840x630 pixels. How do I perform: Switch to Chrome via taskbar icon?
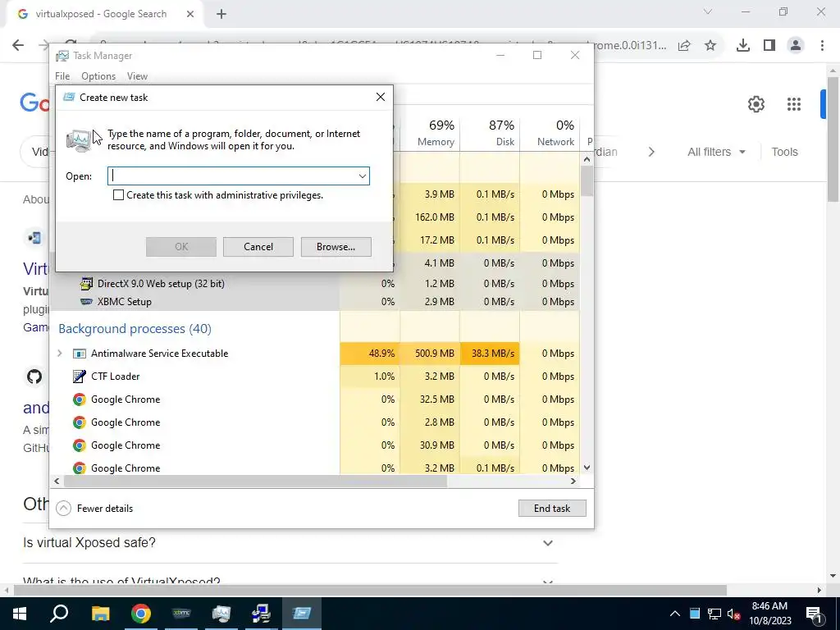pyautogui.click(x=141, y=614)
